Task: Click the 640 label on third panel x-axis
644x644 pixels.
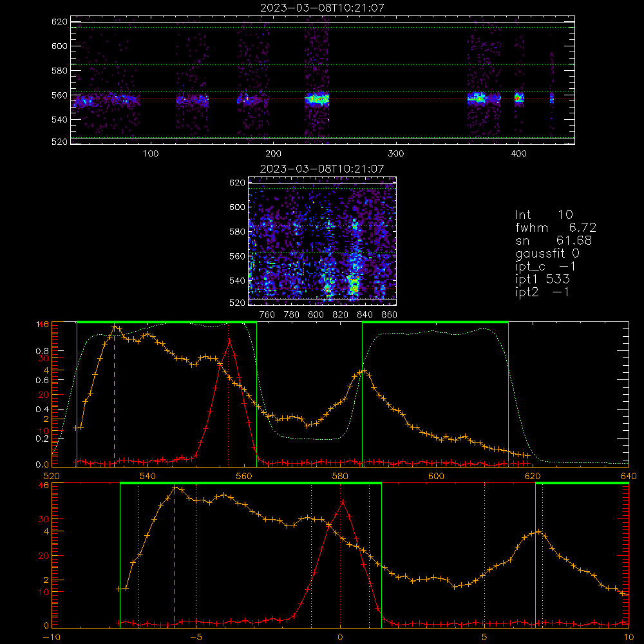Action: (x=629, y=476)
